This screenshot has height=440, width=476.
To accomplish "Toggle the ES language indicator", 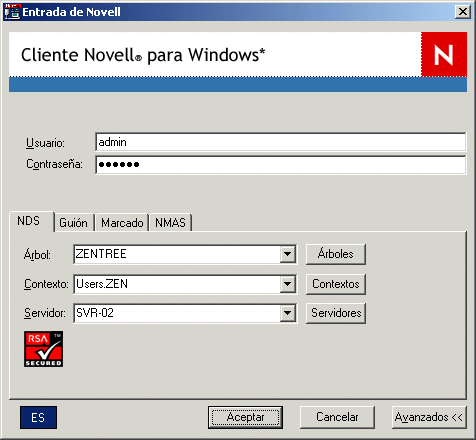I will (x=38, y=417).
